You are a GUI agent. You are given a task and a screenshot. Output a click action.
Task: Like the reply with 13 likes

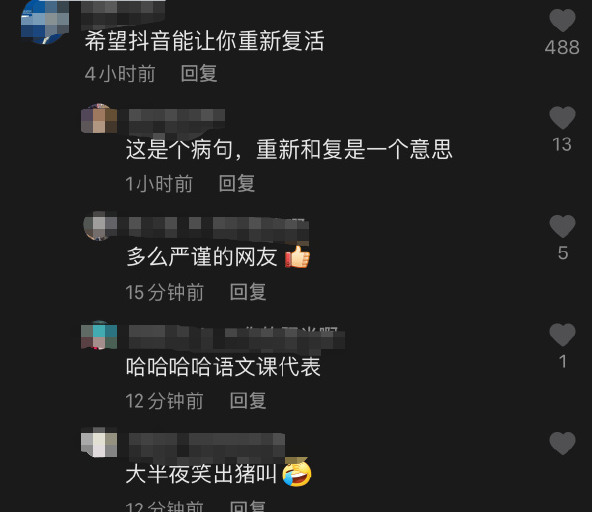[x=562, y=118]
